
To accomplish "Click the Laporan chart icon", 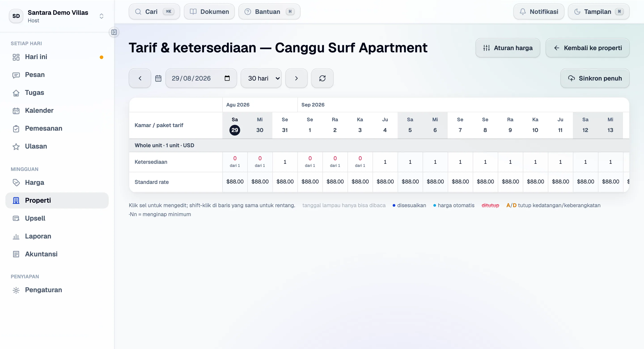I will 16,236.
